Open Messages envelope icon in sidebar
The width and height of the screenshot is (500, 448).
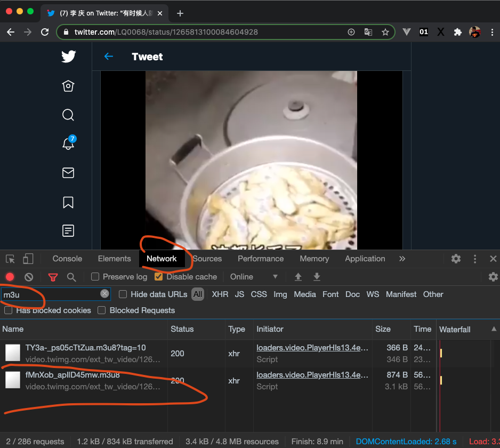point(68,173)
